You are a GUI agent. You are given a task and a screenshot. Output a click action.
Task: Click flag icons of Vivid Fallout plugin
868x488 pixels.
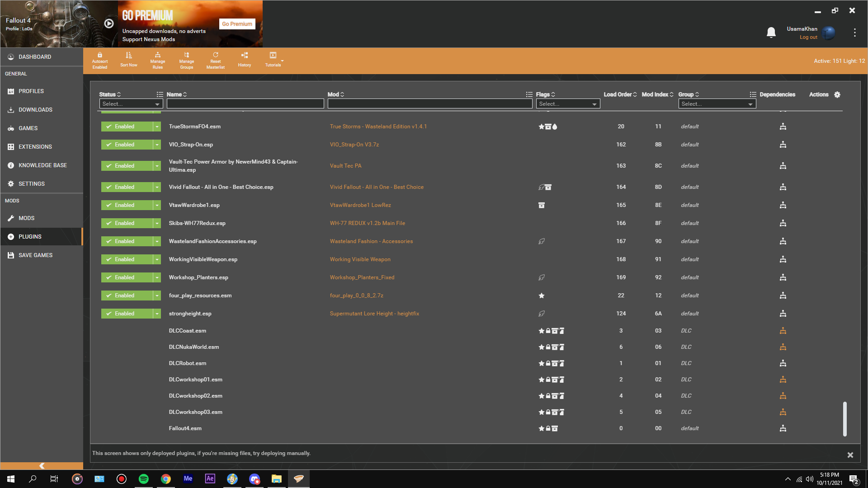(545, 187)
